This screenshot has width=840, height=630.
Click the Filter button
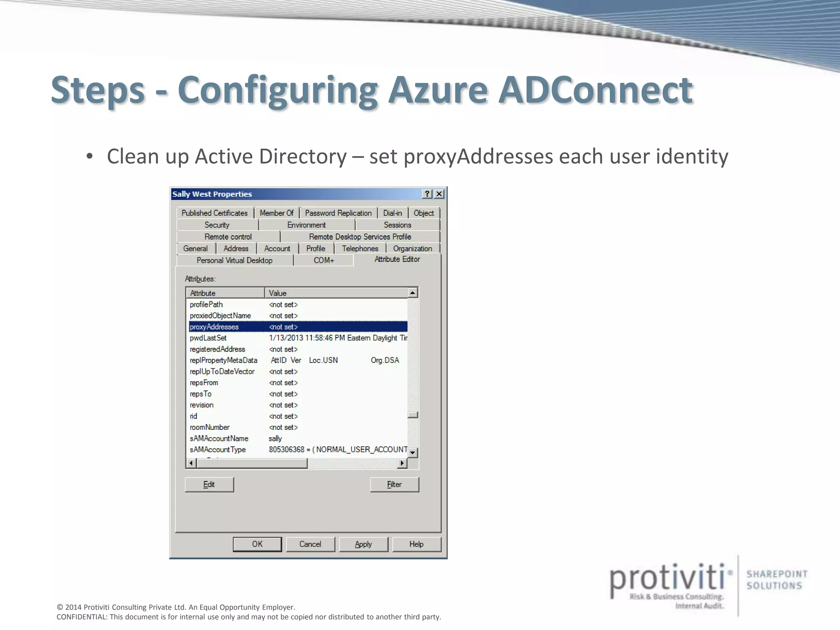click(395, 484)
